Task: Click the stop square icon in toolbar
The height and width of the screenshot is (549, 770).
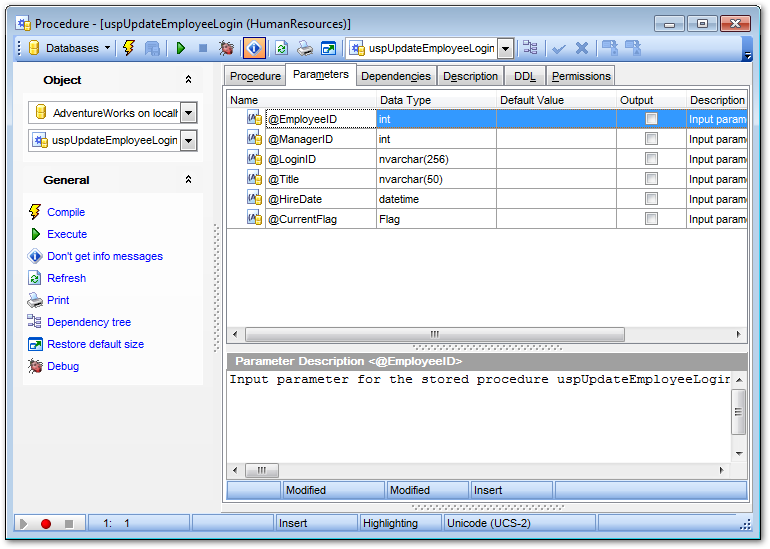Action: [203, 48]
